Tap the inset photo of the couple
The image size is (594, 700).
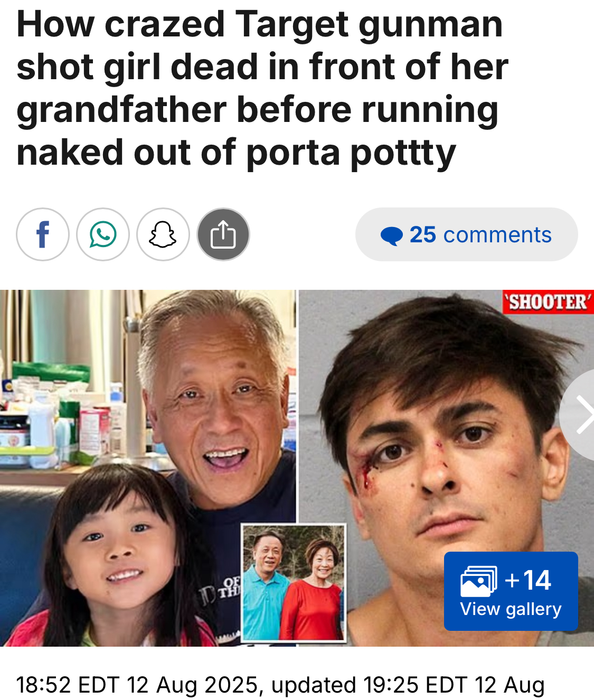pos(294,583)
